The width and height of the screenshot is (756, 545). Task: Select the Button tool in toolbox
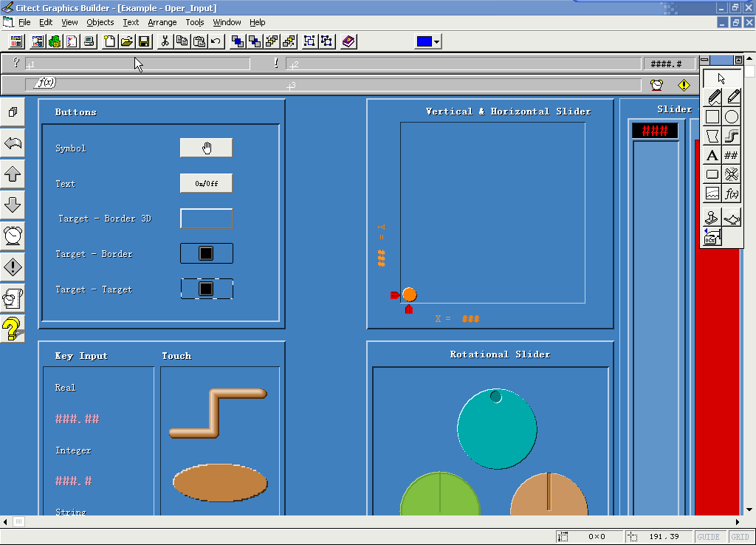point(712,174)
